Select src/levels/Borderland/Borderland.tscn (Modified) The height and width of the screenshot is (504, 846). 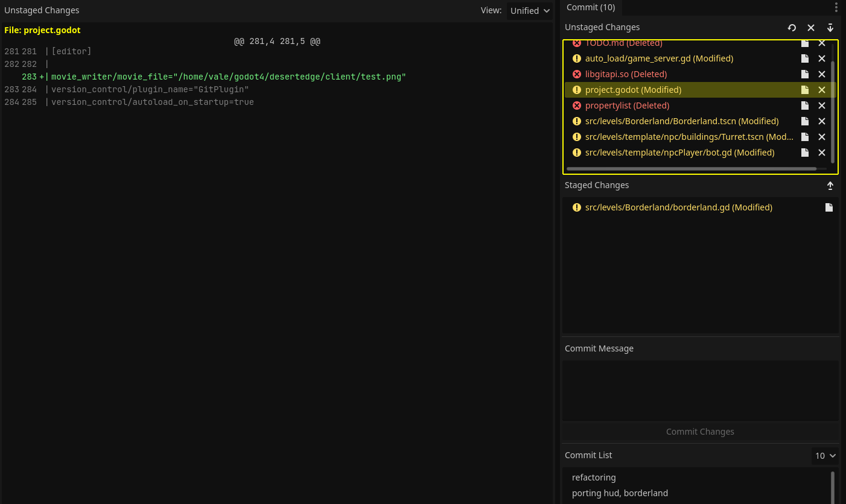point(682,121)
